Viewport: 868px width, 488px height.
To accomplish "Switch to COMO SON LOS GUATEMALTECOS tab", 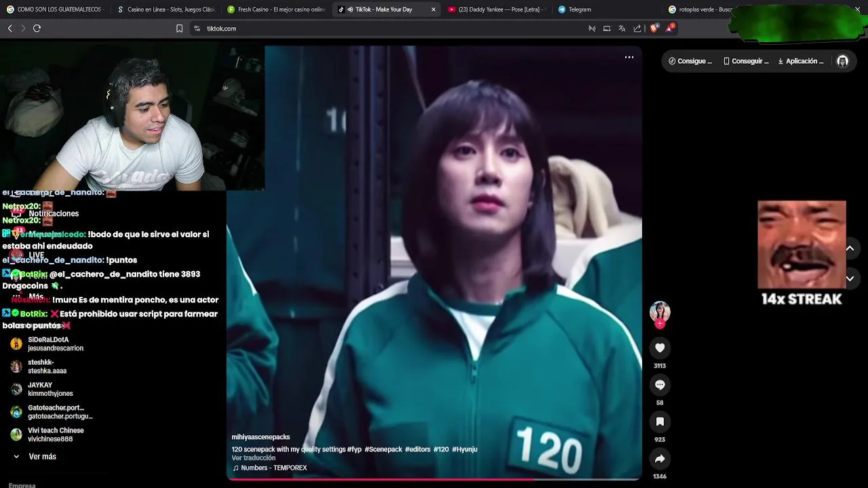I will [x=54, y=9].
